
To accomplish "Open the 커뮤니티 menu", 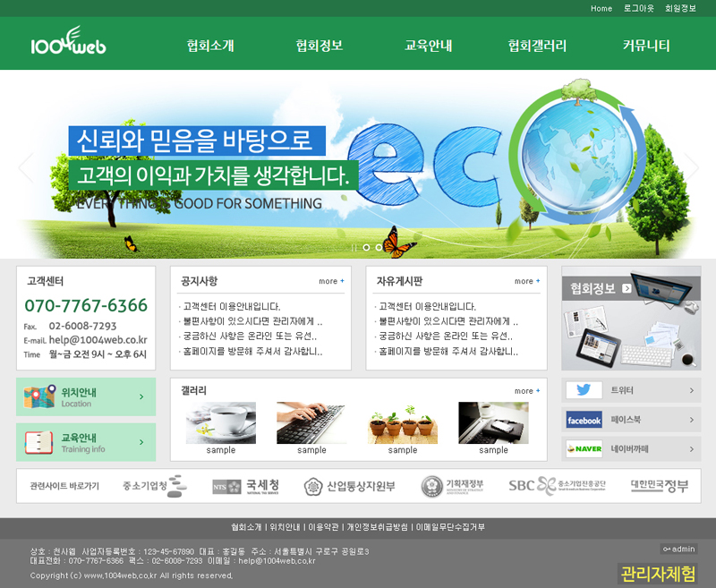I will [646, 46].
